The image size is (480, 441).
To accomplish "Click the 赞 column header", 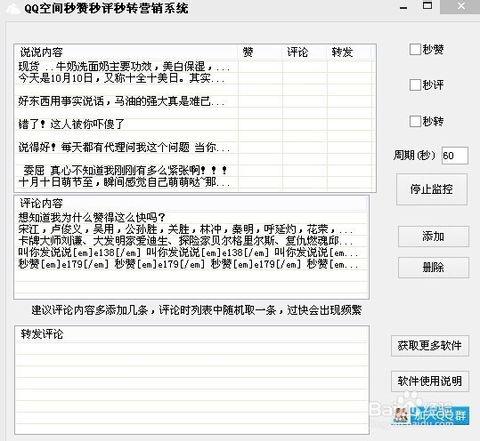I will (260, 52).
